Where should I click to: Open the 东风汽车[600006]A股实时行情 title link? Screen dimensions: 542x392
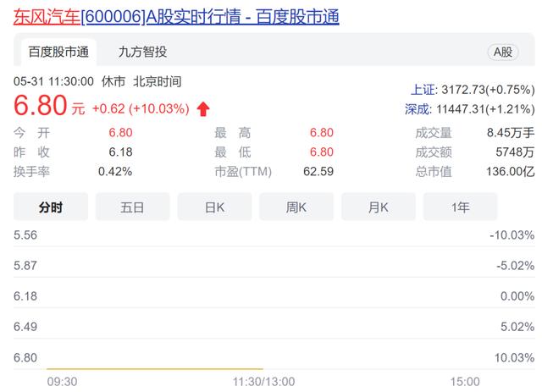tap(176, 17)
